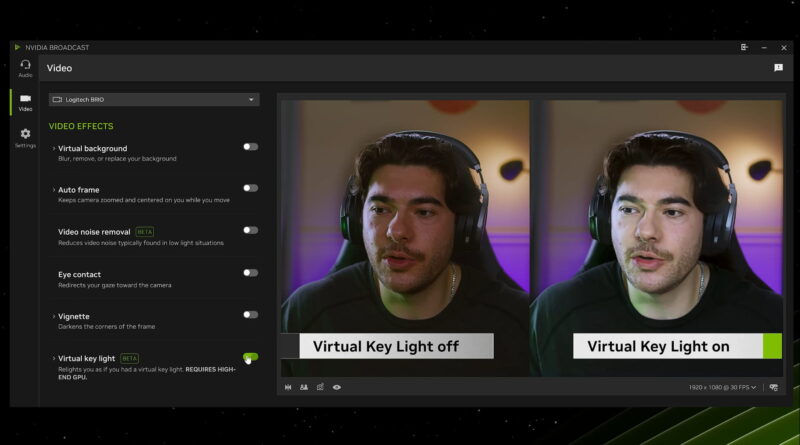Enable the Vignette toggle

pos(251,314)
